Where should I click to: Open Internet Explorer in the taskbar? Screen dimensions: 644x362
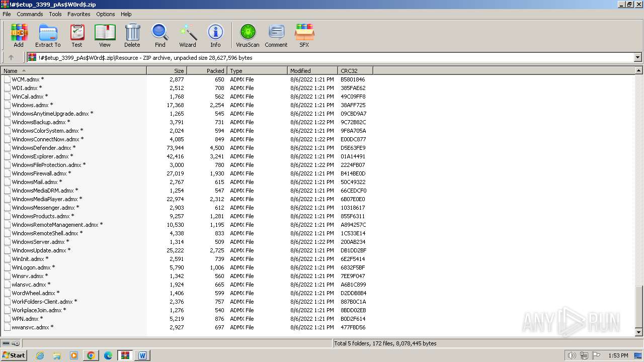coord(40,355)
